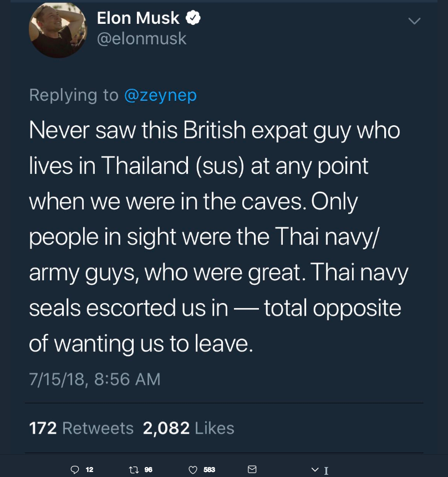Image resolution: width=448 pixels, height=477 pixels.
Task: Expand the tweet options chevron at top
Action: tap(414, 21)
